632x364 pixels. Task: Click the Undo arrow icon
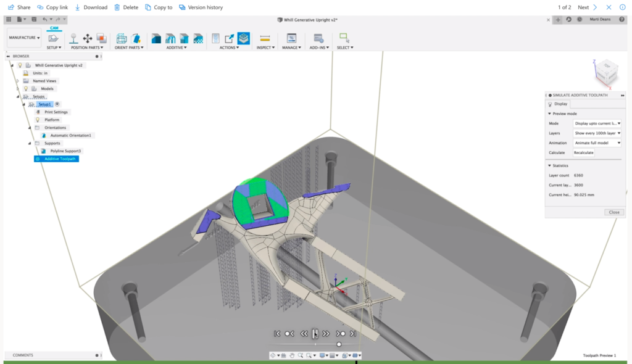pyautogui.click(x=44, y=19)
